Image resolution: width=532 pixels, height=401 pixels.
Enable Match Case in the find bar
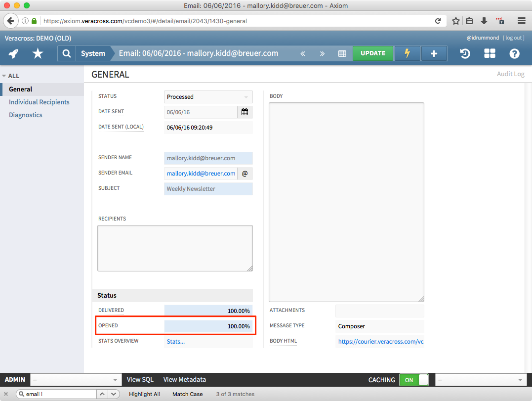[187, 394]
